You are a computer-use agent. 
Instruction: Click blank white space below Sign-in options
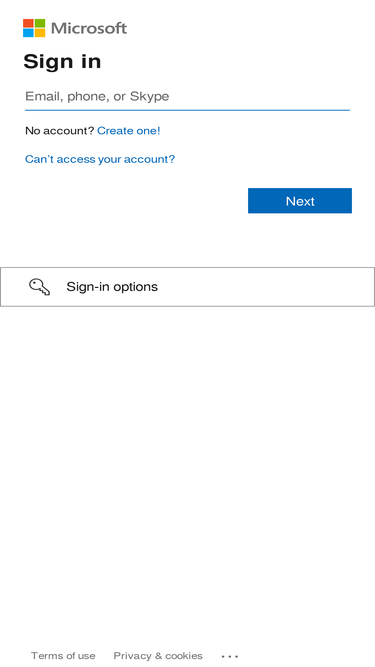click(187, 468)
